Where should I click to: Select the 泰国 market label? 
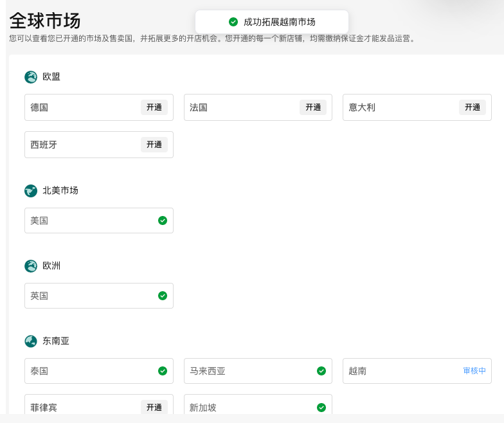point(39,371)
